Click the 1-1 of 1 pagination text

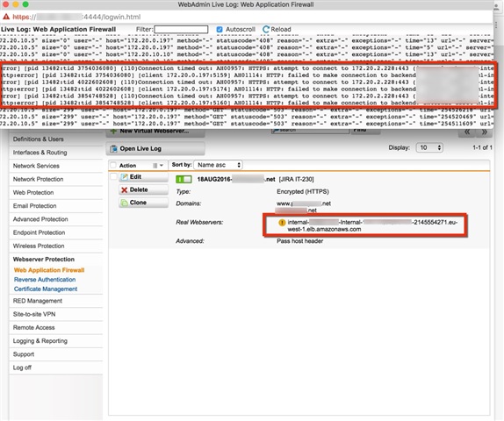coord(482,147)
